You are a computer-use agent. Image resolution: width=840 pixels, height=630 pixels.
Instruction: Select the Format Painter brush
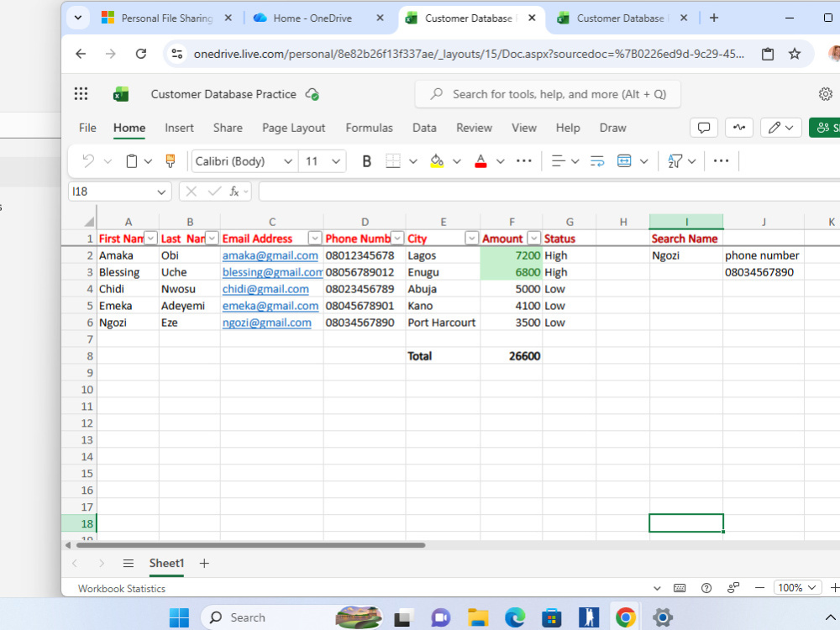[x=171, y=160]
